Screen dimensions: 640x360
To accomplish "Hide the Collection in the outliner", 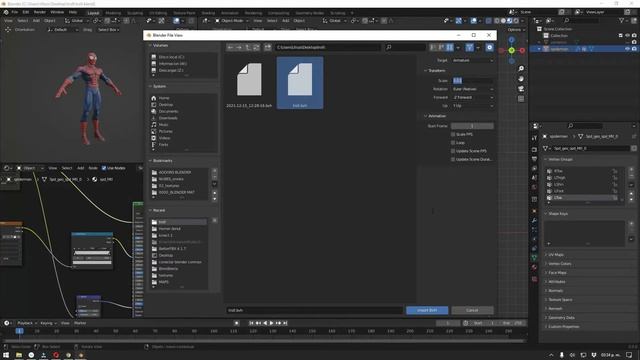I will point(627,36).
